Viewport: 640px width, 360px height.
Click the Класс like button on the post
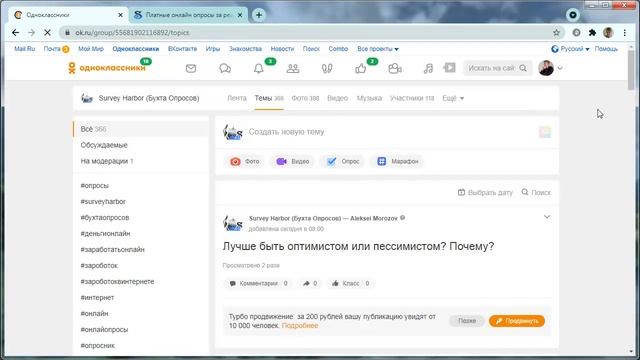point(351,283)
